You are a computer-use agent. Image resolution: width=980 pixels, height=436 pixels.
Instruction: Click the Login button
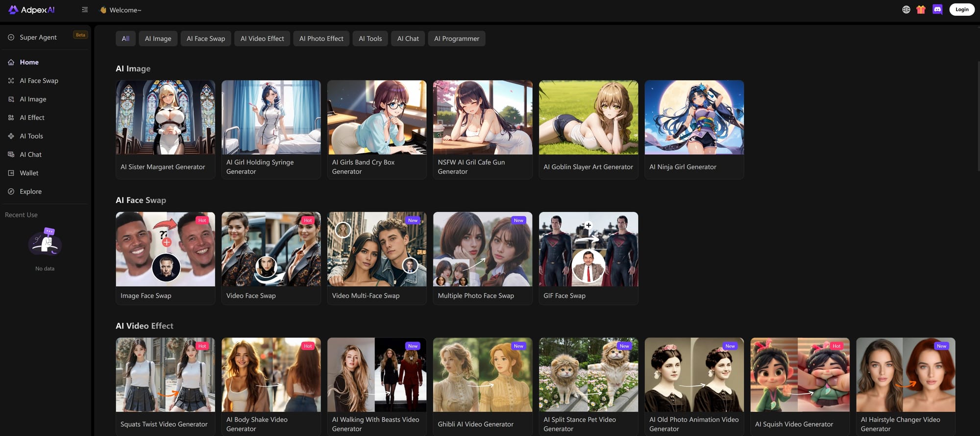pos(962,9)
